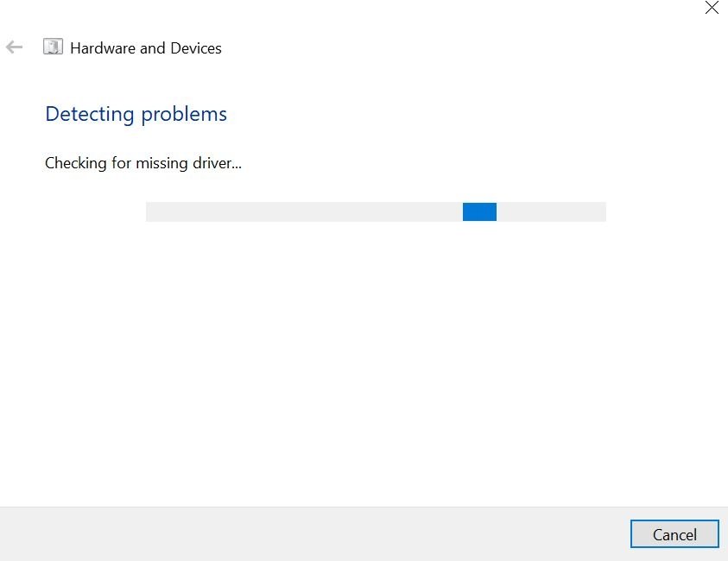Screen dimensions: 728x561
Task: Click the word "and" in the window title
Action: pos(153,48)
